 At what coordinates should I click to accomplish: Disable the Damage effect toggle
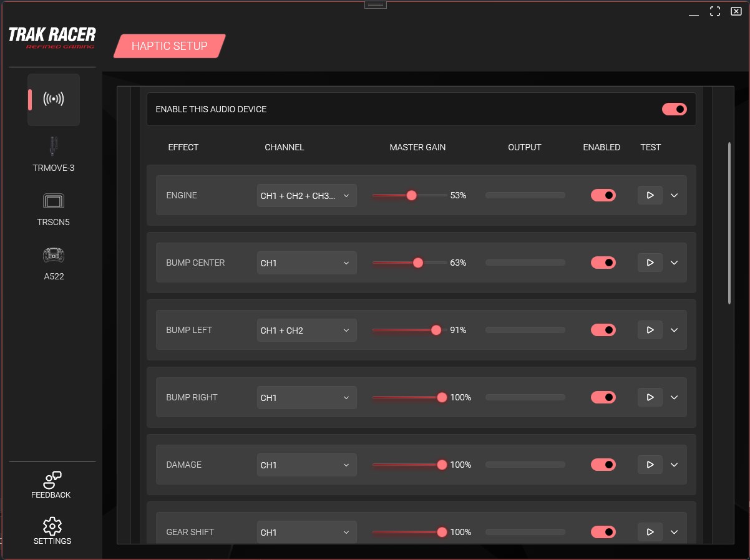tap(603, 465)
